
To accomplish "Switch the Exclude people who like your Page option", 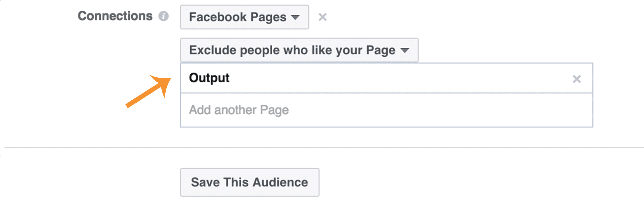I will (x=299, y=50).
